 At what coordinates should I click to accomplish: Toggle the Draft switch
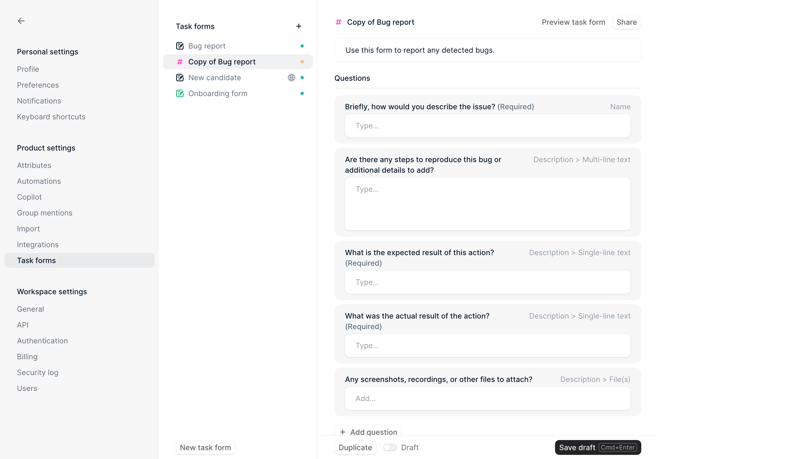tap(390, 447)
